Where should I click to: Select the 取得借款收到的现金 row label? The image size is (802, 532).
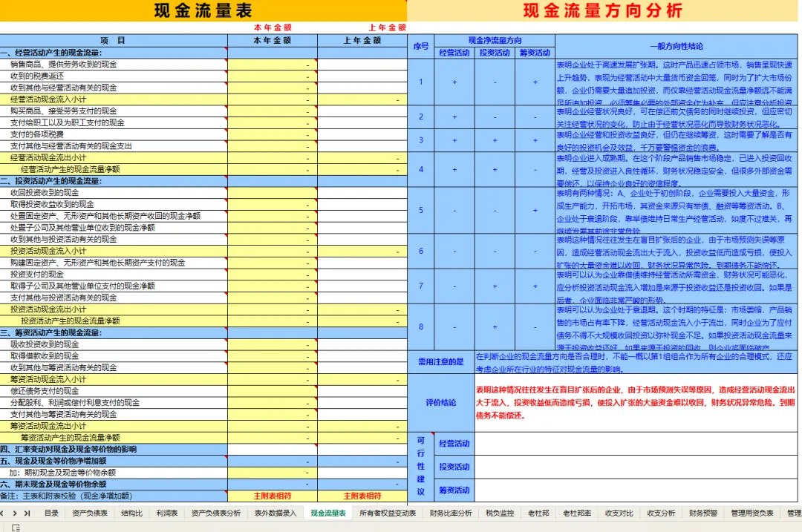pos(114,356)
